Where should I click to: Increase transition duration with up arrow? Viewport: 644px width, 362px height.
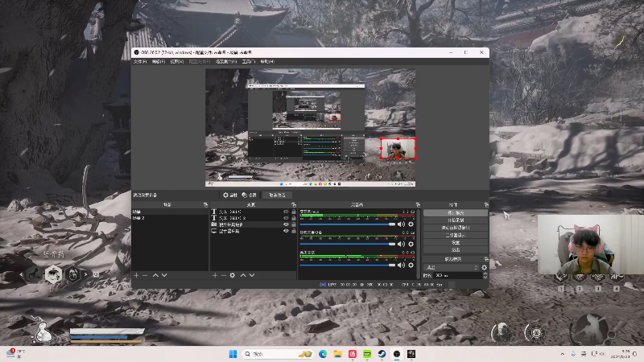coord(485,274)
